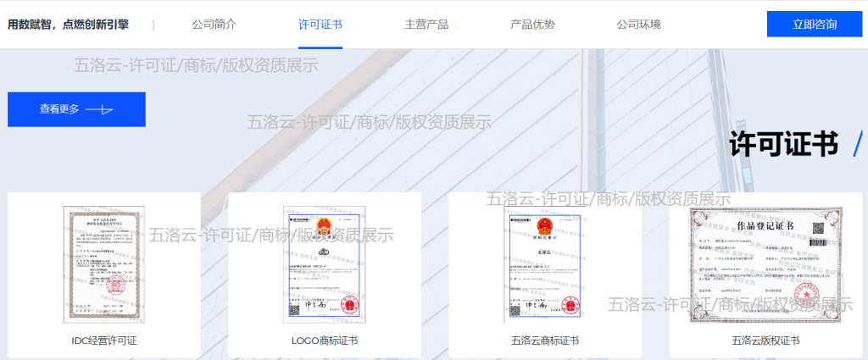Go to the 产品优势 tab

(x=532, y=25)
